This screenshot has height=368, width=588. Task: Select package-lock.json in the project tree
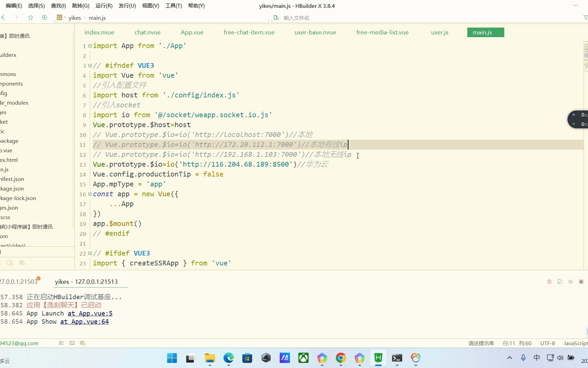pyautogui.click(x=18, y=198)
